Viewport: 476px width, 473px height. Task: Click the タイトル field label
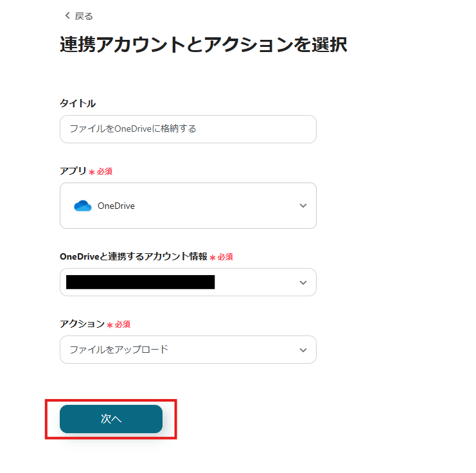(78, 103)
